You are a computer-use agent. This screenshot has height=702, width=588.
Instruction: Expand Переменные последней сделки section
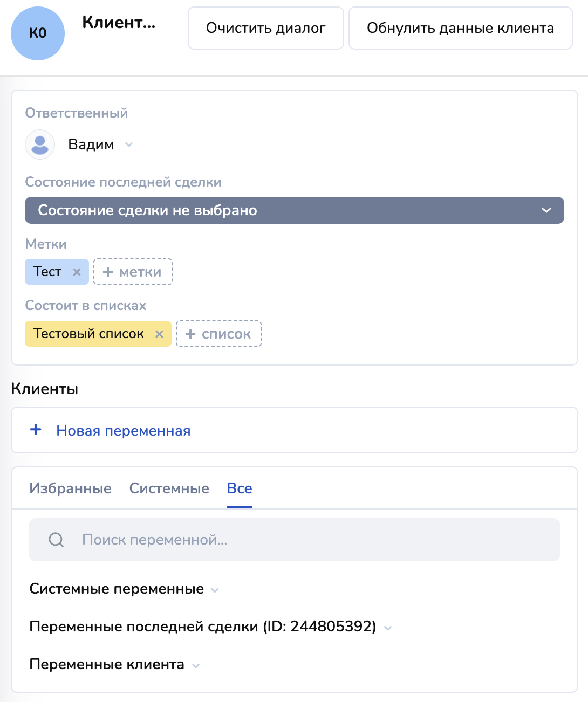coord(387,628)
